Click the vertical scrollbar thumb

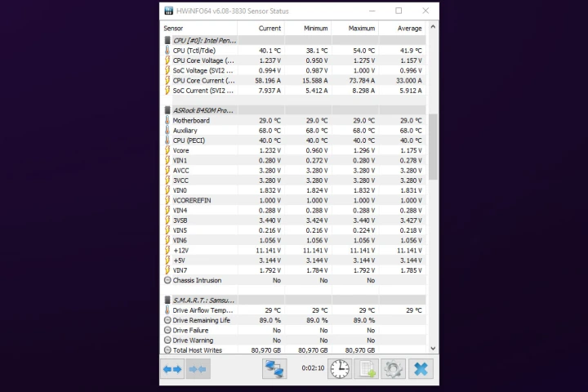click(x=433, y=147)
